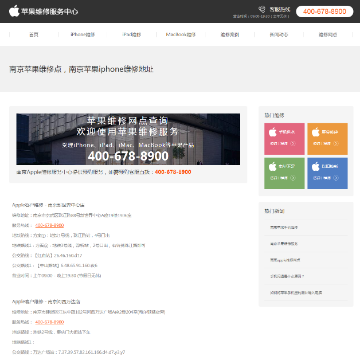Click the Apple icon on the blue card

click(x=316, y=167)
